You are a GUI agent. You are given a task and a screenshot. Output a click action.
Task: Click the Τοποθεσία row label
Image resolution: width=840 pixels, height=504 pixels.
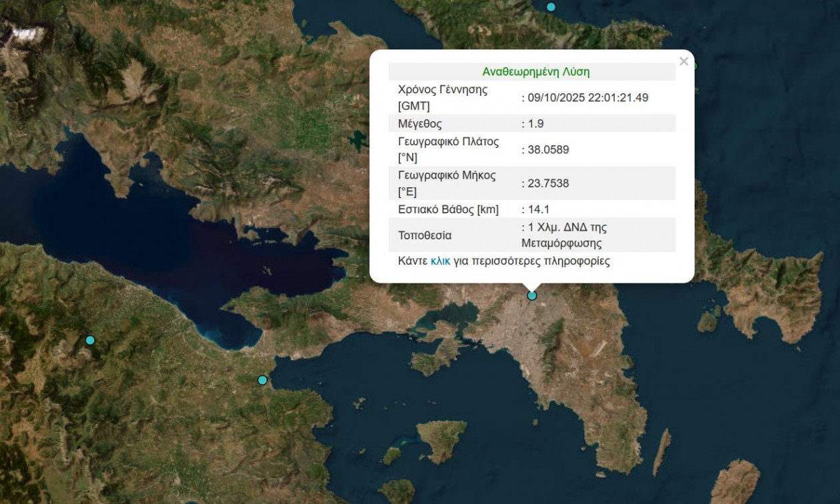(425, 235)
